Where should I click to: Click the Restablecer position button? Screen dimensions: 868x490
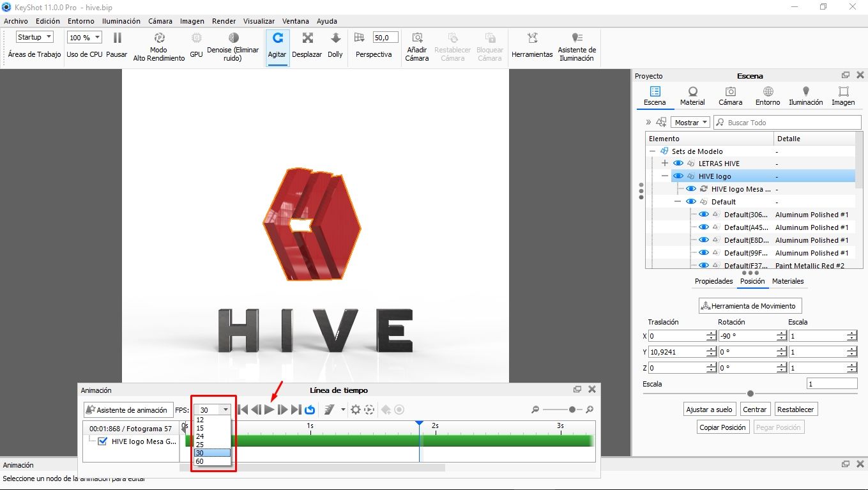click(796, 410)
